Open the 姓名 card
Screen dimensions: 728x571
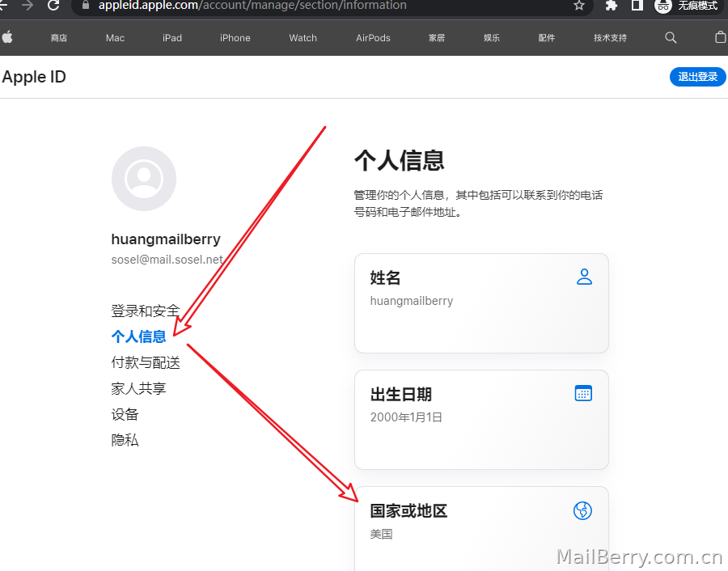tap(481, 303)
